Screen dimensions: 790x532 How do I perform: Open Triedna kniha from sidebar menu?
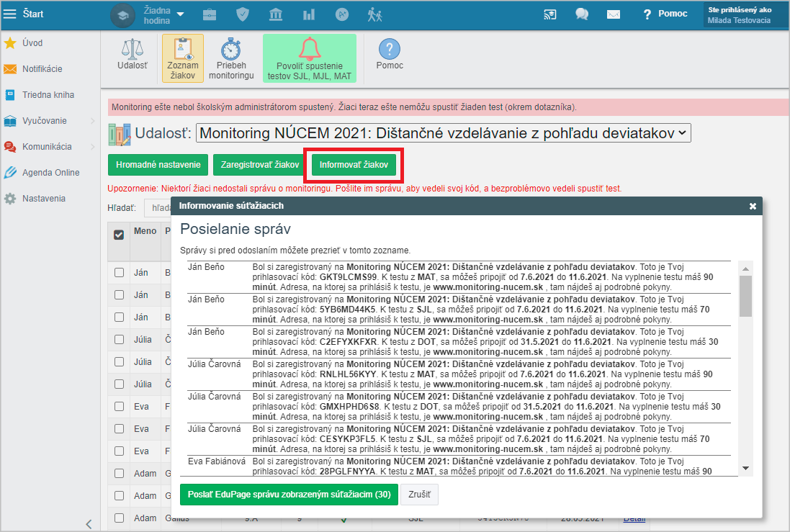48,95
